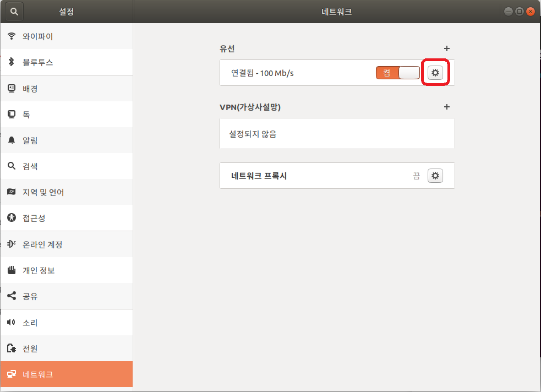Click the power (전원) icon

pyautogui.click(x=12, y=348)
